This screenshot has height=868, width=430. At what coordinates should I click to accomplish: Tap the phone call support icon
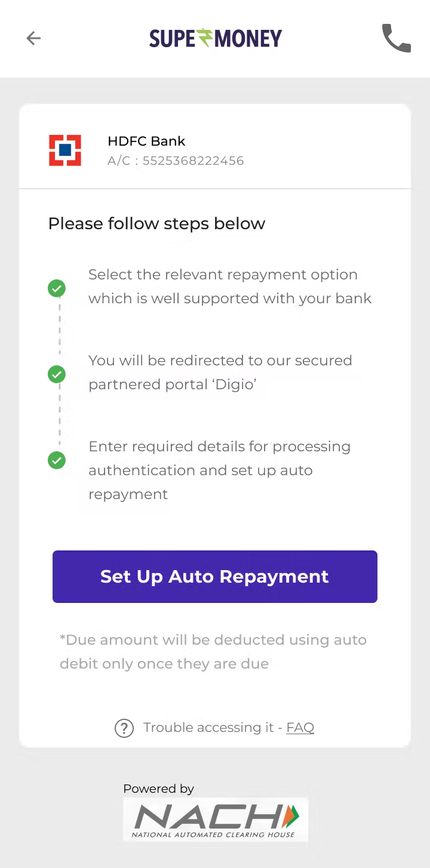(397, 39)
